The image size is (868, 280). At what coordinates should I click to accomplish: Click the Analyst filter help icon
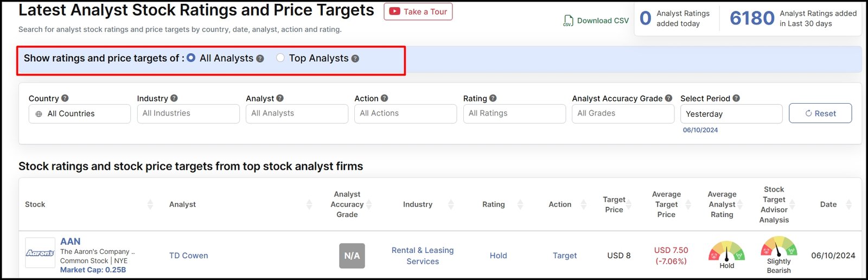click(279, 98)
